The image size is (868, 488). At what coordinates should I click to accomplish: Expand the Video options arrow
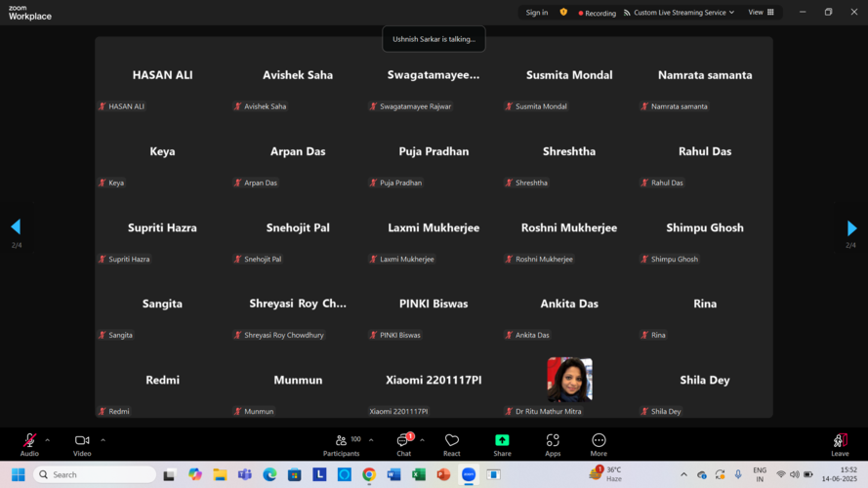[103, 440]
